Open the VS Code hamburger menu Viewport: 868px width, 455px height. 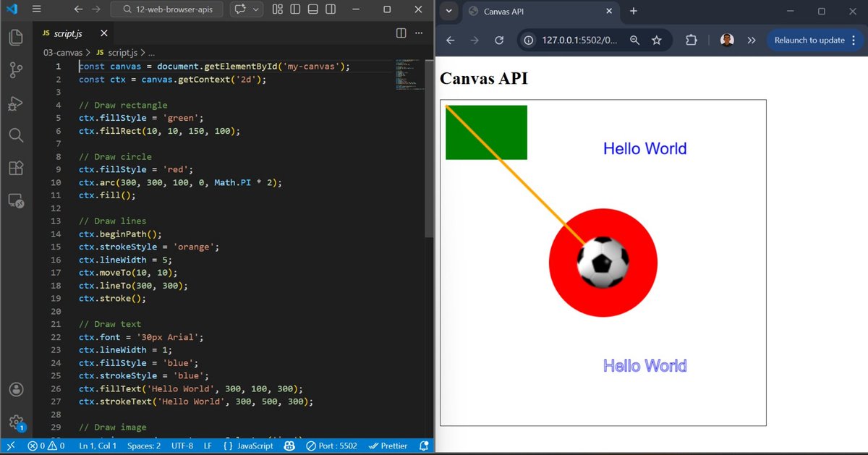click(37, 9)
